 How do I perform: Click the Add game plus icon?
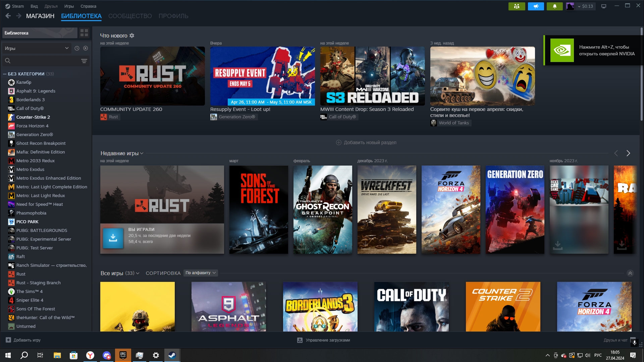[x=8, y=340]
